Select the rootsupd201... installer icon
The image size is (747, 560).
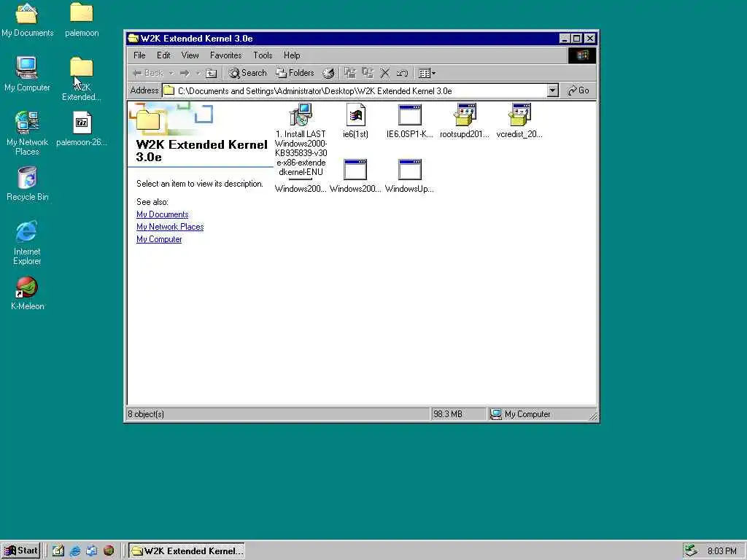[x=465, y=114]
